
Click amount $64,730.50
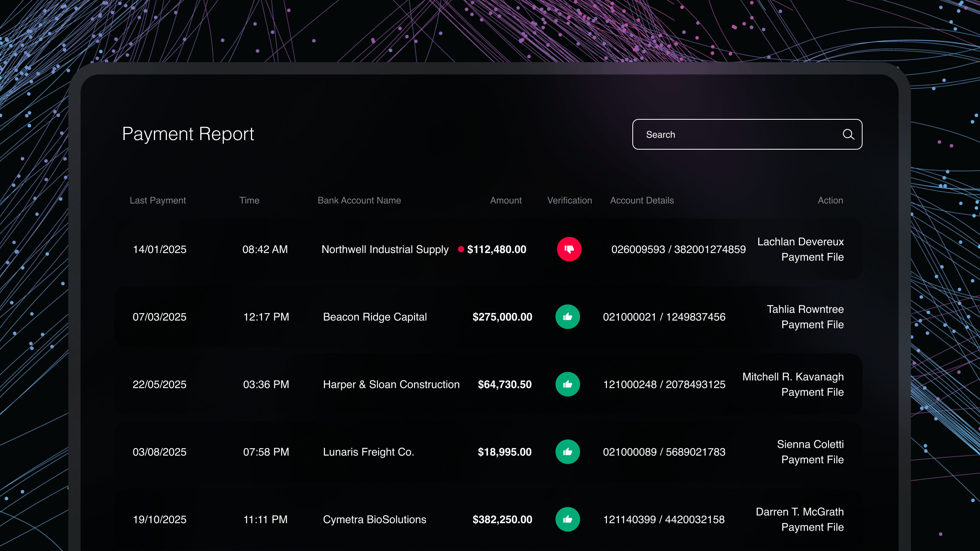pyautogui.click(x=505, y=384)
